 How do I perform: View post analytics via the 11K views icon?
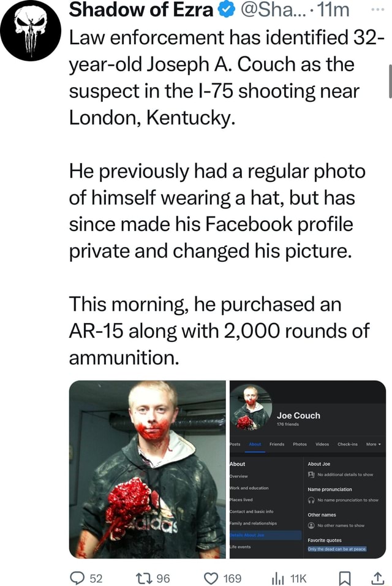(x=279, y=578)
